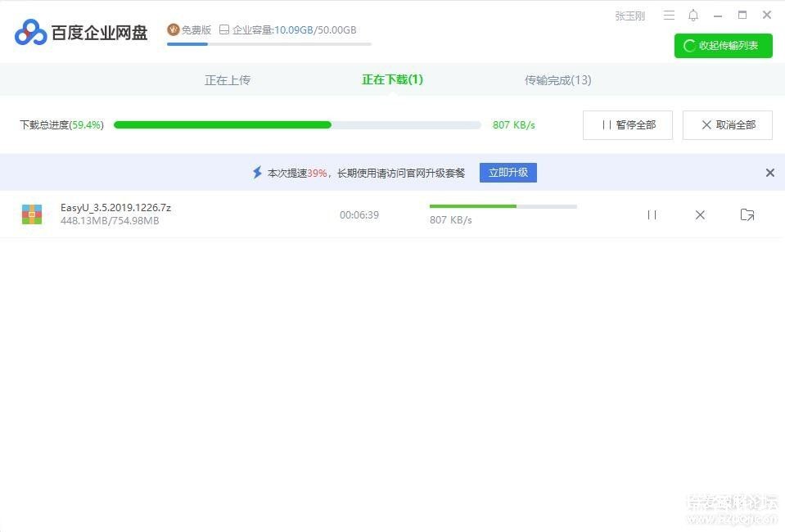This screenshot has height=532, width=785.
Task: Open the 传输完成(13) tab
Action: point(557,80)
